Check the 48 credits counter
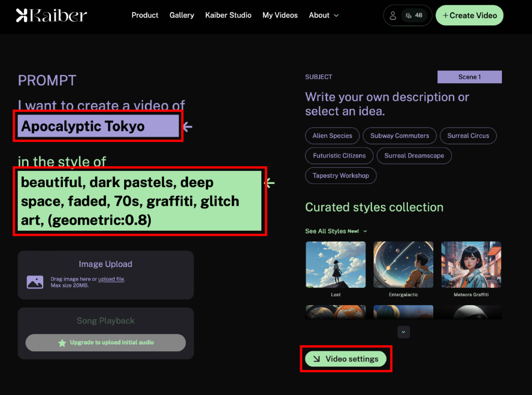 click(x=414, y=15)
